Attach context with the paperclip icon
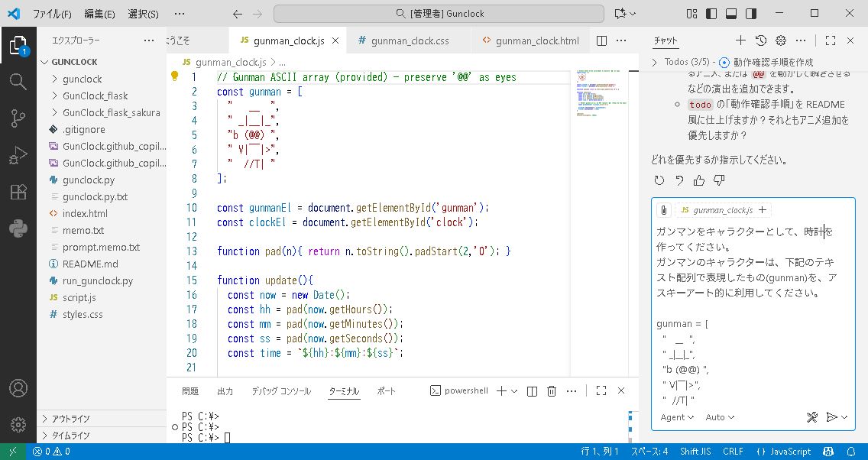 664,210
